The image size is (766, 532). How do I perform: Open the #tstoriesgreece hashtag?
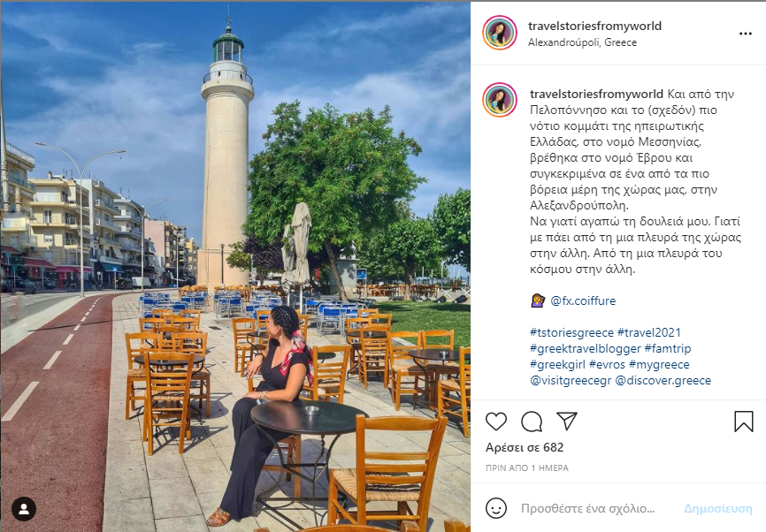[571, 333]
